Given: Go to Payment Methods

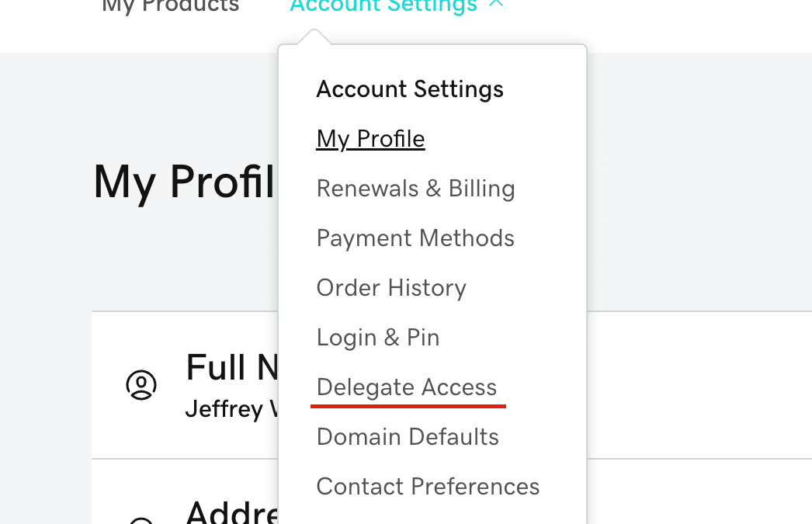Looking at the screenshot, I should [415, 238].
